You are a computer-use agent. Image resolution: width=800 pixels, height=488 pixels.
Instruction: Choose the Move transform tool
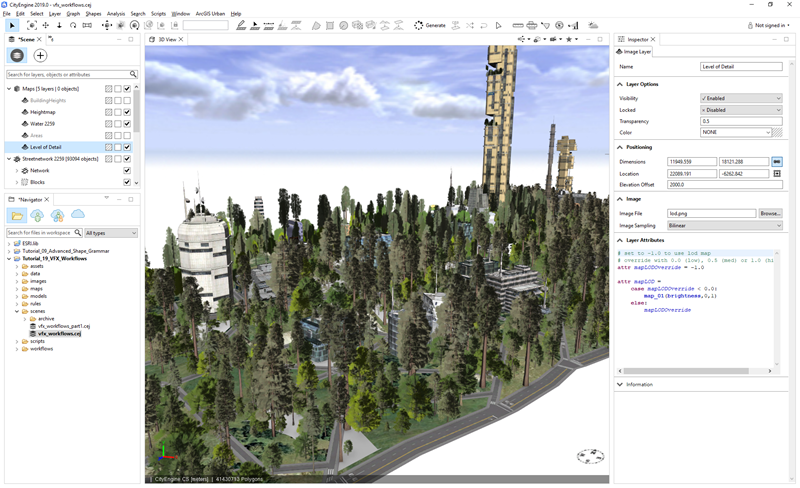(x=107, y=25)
